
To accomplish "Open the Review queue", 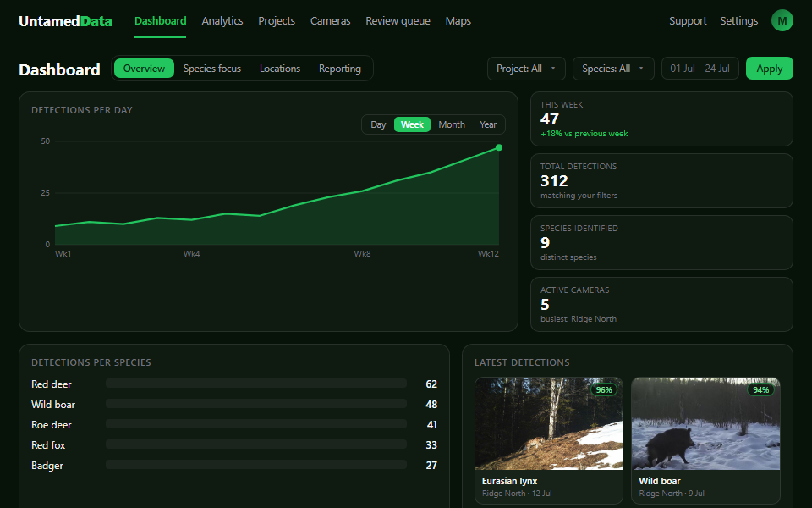I will [x=398, y=20].
